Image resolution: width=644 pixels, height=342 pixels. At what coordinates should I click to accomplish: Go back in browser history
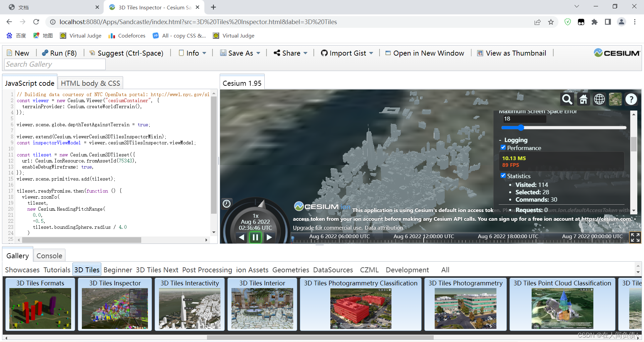pos(9,22)
